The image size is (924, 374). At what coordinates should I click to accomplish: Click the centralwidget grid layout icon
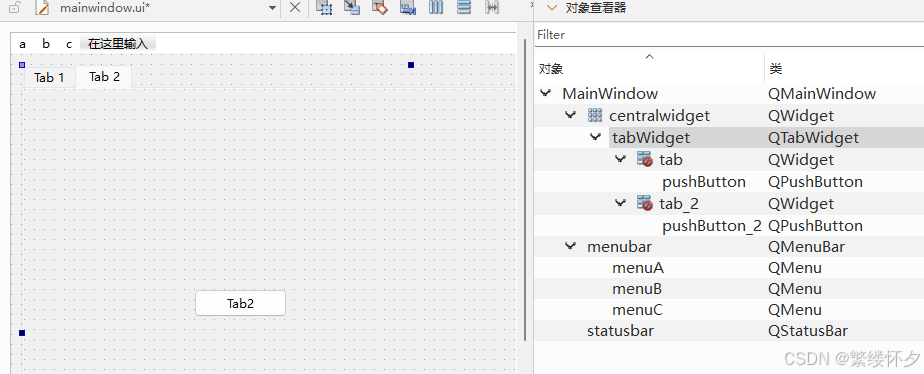point(595,115)
